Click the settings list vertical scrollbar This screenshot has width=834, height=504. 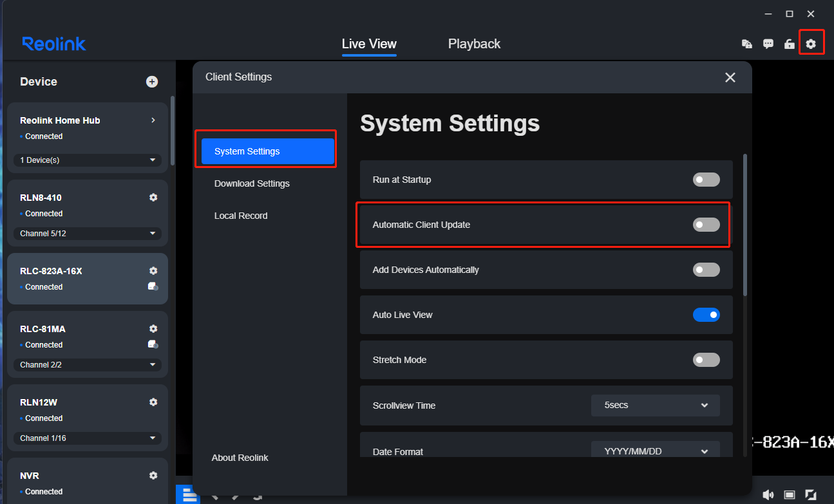pos(746,225)
